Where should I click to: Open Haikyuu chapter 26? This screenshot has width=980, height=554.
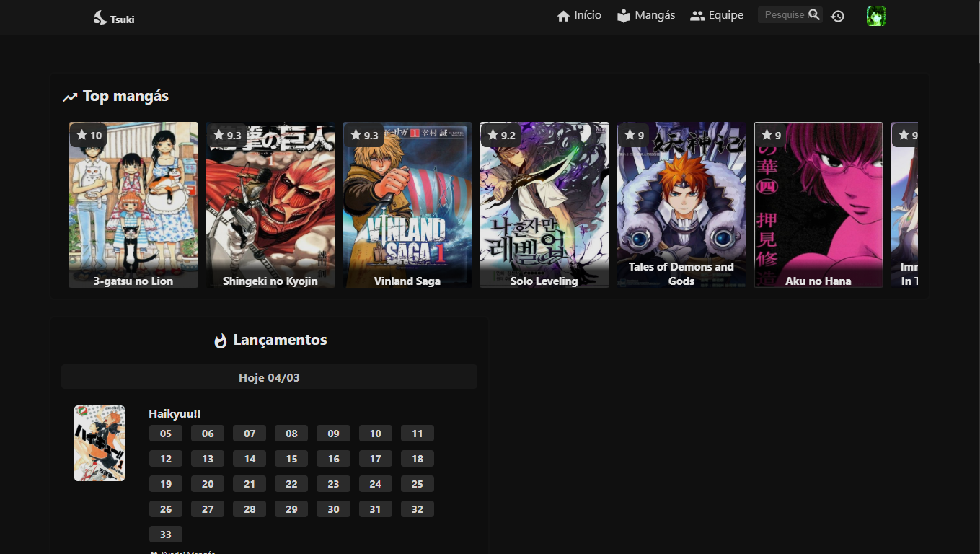[x=166, y=509]
